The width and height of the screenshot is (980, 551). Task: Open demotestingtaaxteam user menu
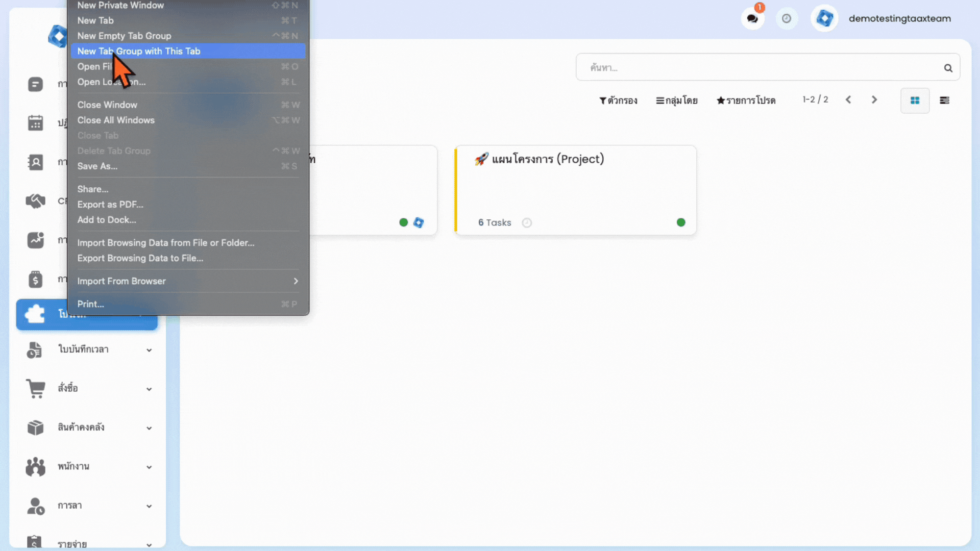click(899, 18)
